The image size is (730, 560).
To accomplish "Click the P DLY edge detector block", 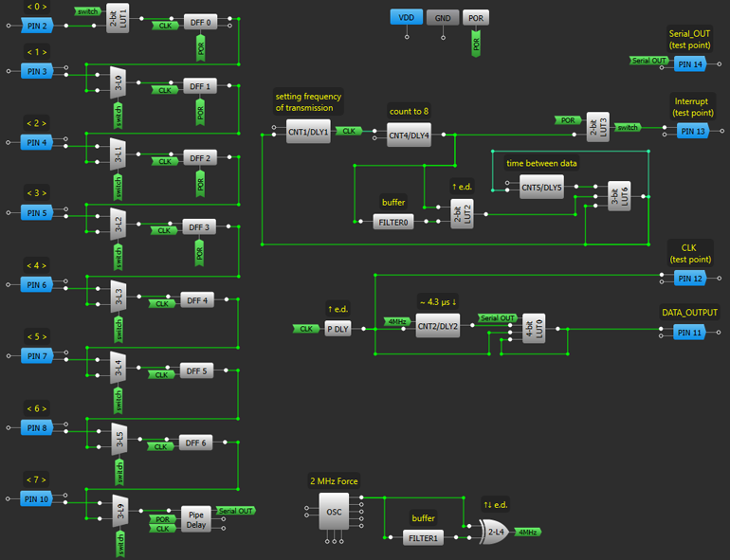I will coord(338,329).
